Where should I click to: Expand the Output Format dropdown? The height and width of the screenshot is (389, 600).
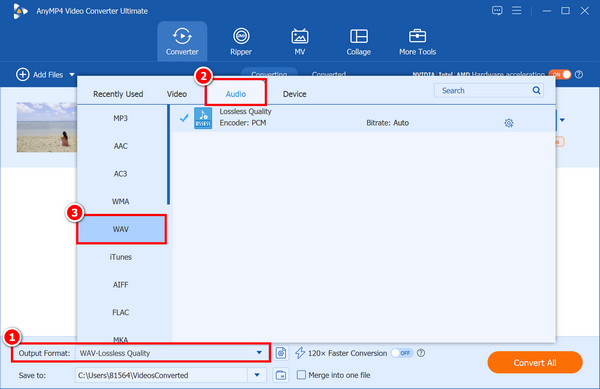pyautogui.click(x=259, y=353)
